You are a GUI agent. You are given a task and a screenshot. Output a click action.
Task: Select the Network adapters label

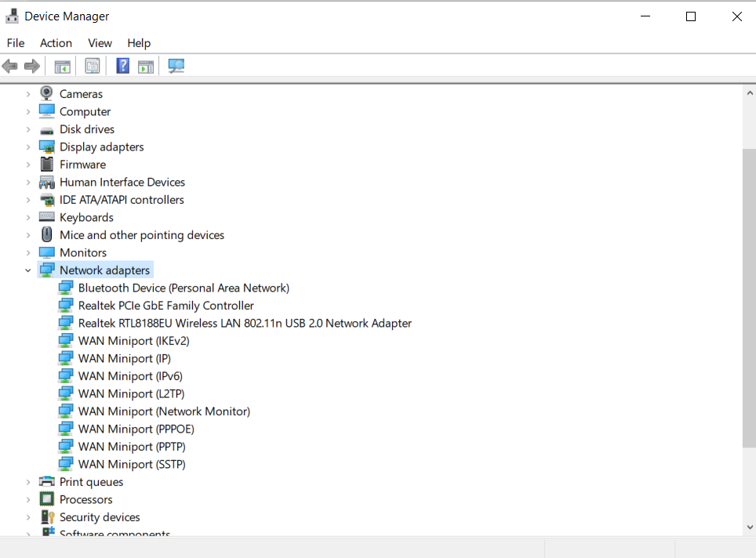pyautogui.click(x=104, y=270)
